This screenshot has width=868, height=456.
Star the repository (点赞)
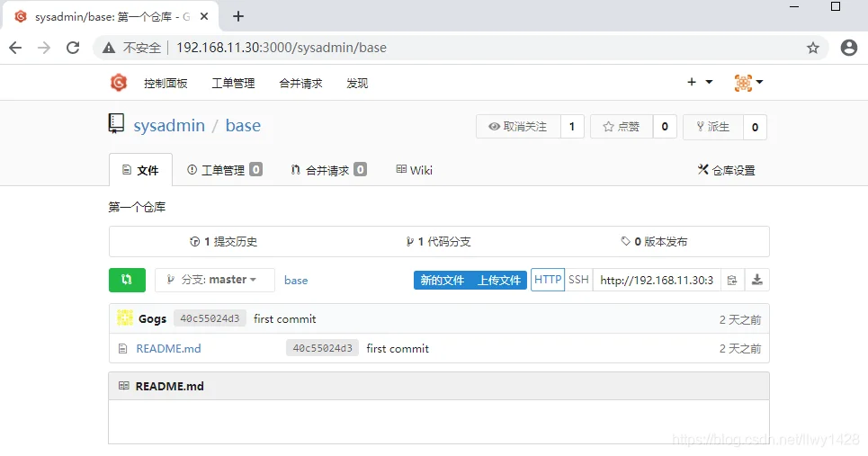(622, 127)
